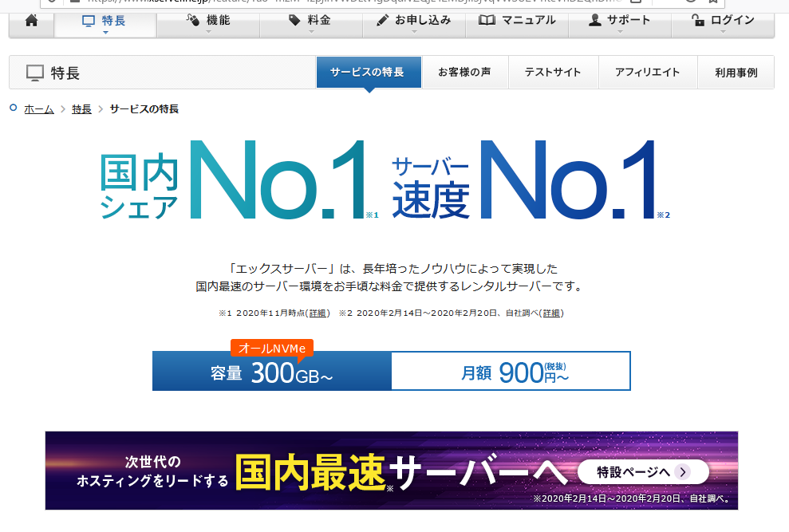Viewport: 789px width, 532px height.
Task: Click the サーバー速度 No.1 graphic
Action: [531, 181]
